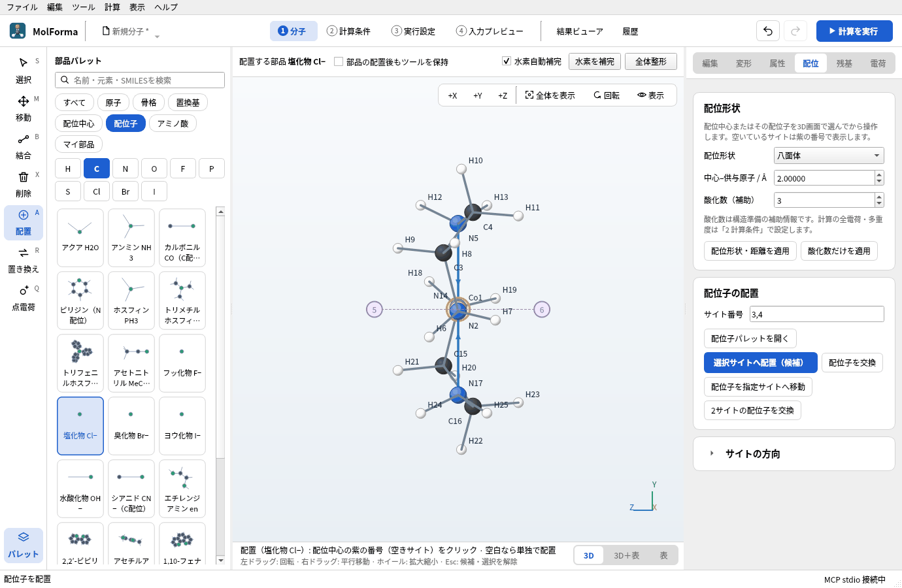
Task: Click the palette scrollbar down arrow
Action: (x=220, y=560)
